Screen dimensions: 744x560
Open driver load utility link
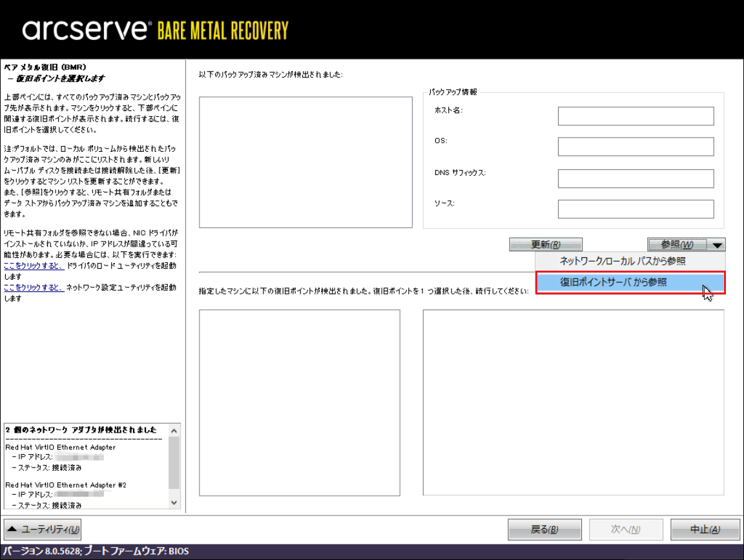(x=34, y=266)
